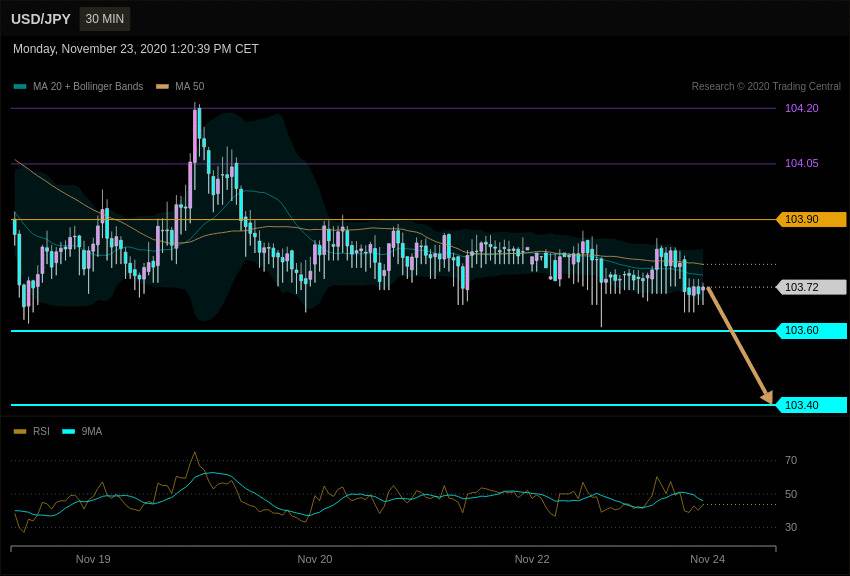The width and height of the screenshot is (850, 576).
Task: Click the 9MA legend color swatch
Action: 69,431
